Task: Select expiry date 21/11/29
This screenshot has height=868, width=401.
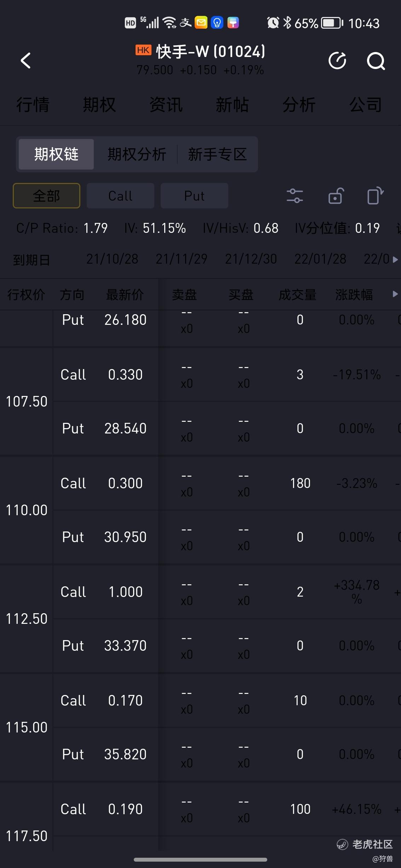Action: pyautogui.click(x=182, y=259)
